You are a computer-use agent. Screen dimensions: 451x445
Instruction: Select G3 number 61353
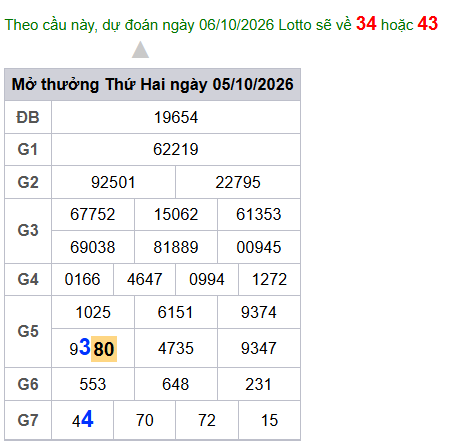259,214
